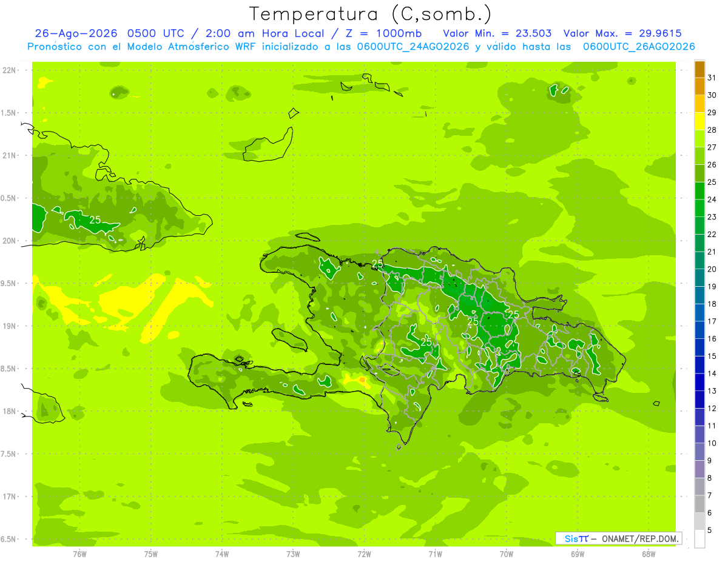Pick the gray legend swatch between 6 and 7
This screenshot has height=562, width=728.
[699, 504]
